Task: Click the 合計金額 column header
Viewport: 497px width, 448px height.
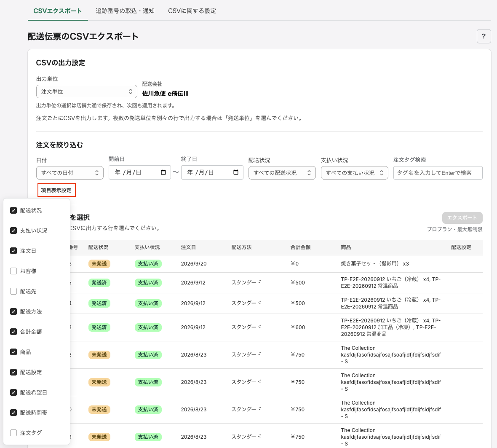Action: [300, 247]
